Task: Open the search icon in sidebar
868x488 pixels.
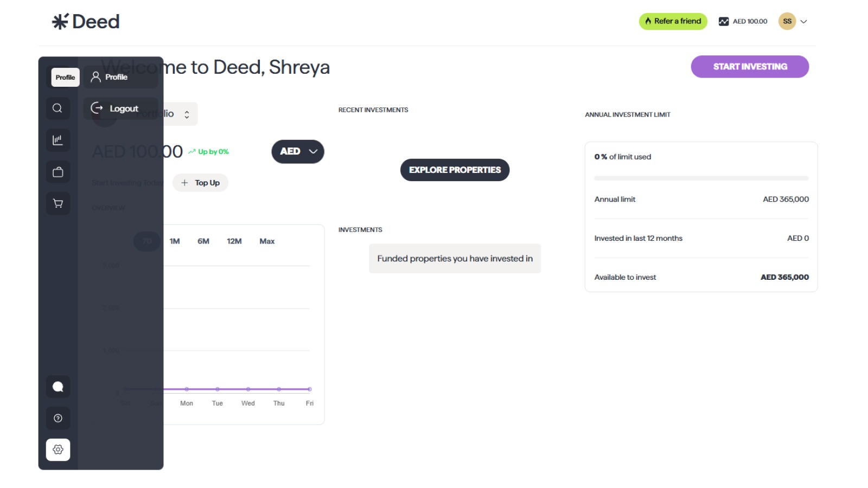Action: pyautogui.click(x=58, y=108)
